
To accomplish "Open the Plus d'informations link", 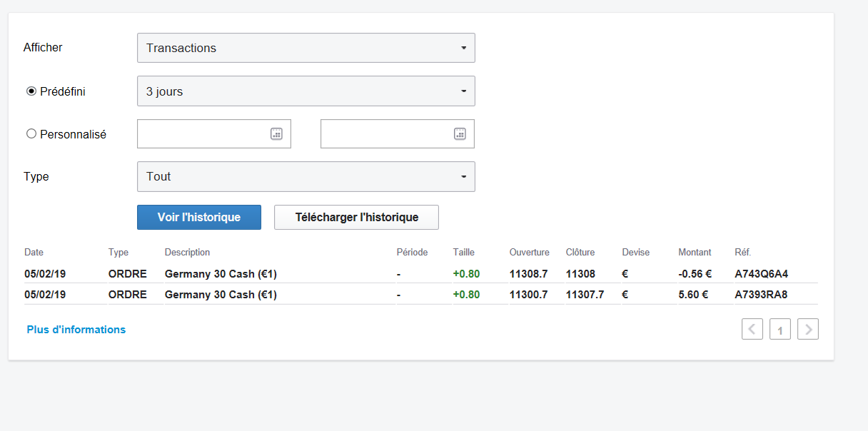I will tap(76, 330).
